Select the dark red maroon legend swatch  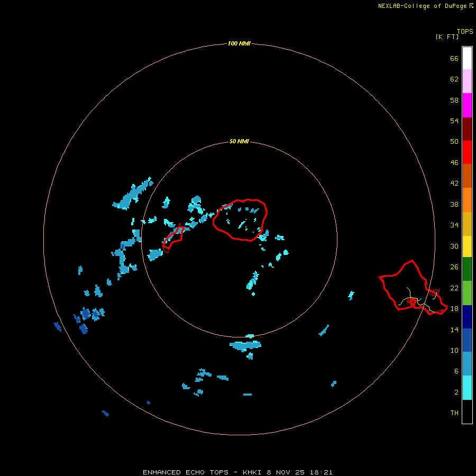(x=467, y=129)
